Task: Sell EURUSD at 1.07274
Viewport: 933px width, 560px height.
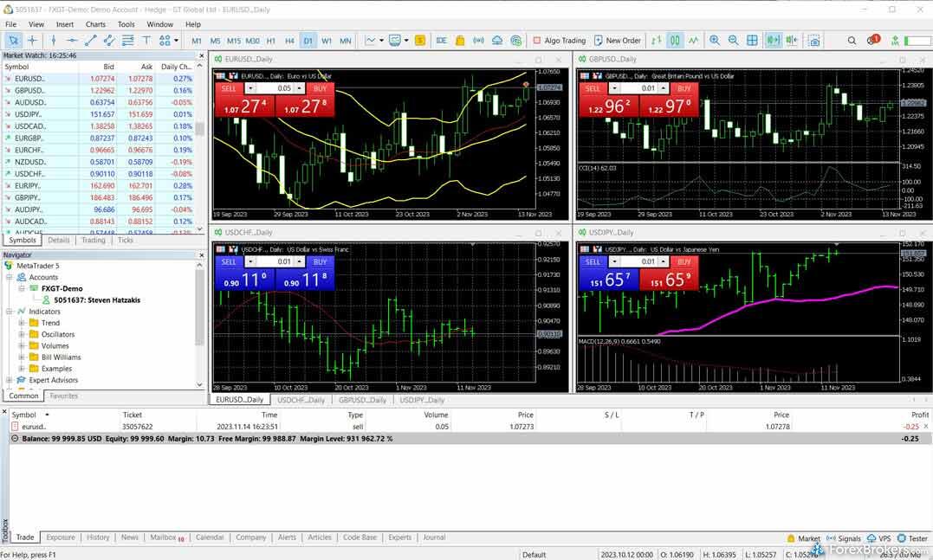Action: coord(244,100)
